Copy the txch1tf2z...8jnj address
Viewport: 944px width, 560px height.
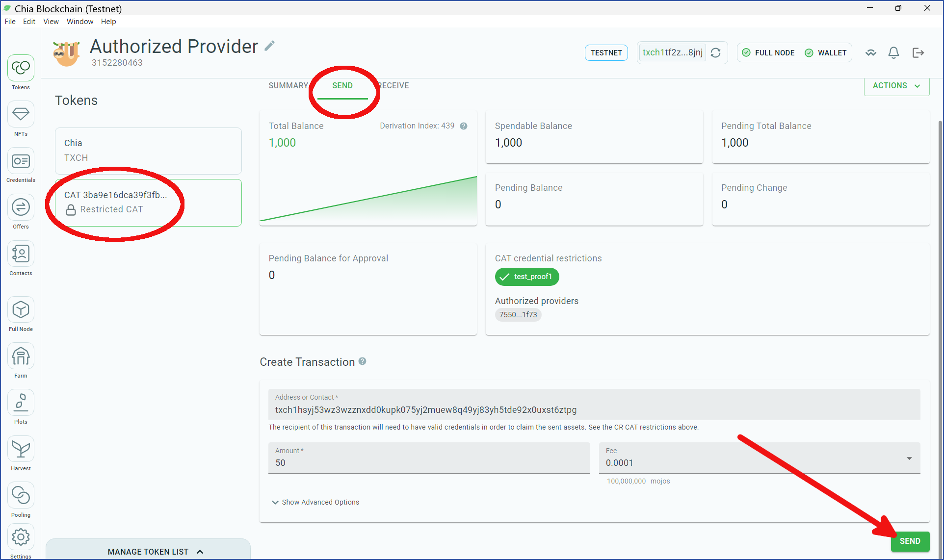click(672, 52)
